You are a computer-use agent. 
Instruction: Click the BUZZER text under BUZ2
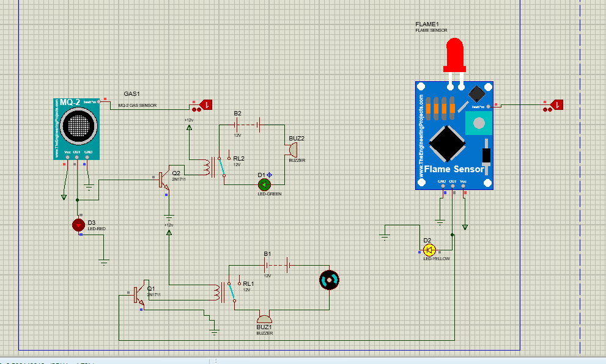point(297,160)
